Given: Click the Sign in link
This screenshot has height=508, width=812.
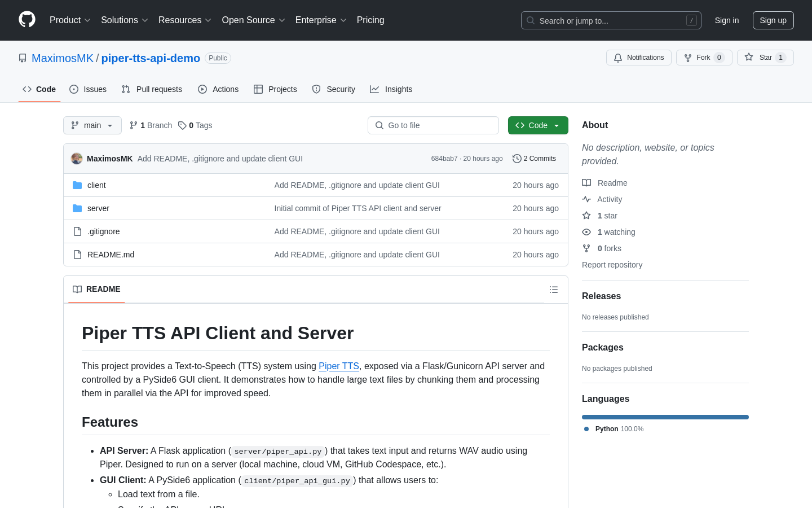Looking at the screenshot, I should pos(727,20).
